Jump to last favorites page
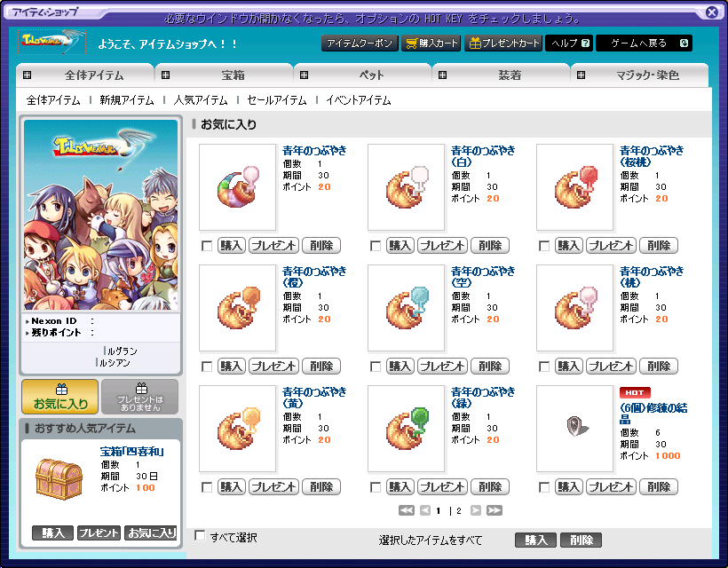The width and height of the screenshot is (728, 568). (x=495, y=510)
